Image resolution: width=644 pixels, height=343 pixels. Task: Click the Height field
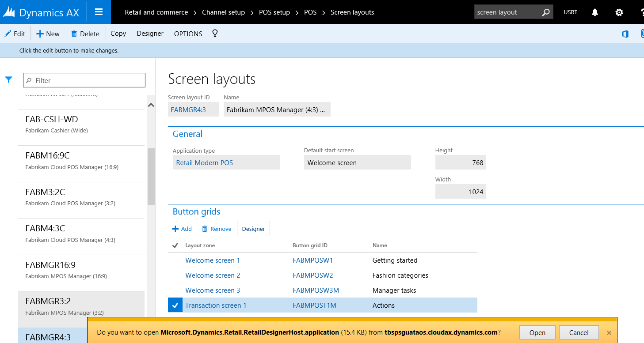pos(461,162)
